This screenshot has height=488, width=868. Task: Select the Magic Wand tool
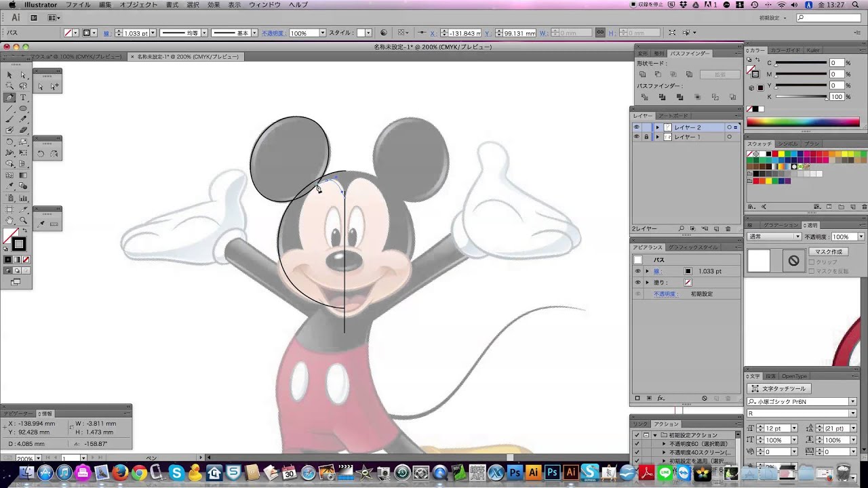tap(9, 86)
